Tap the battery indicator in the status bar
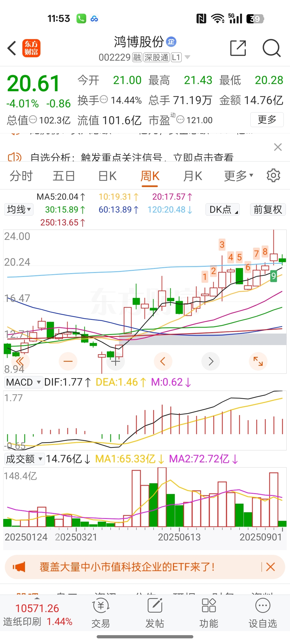 pos(255,19)
